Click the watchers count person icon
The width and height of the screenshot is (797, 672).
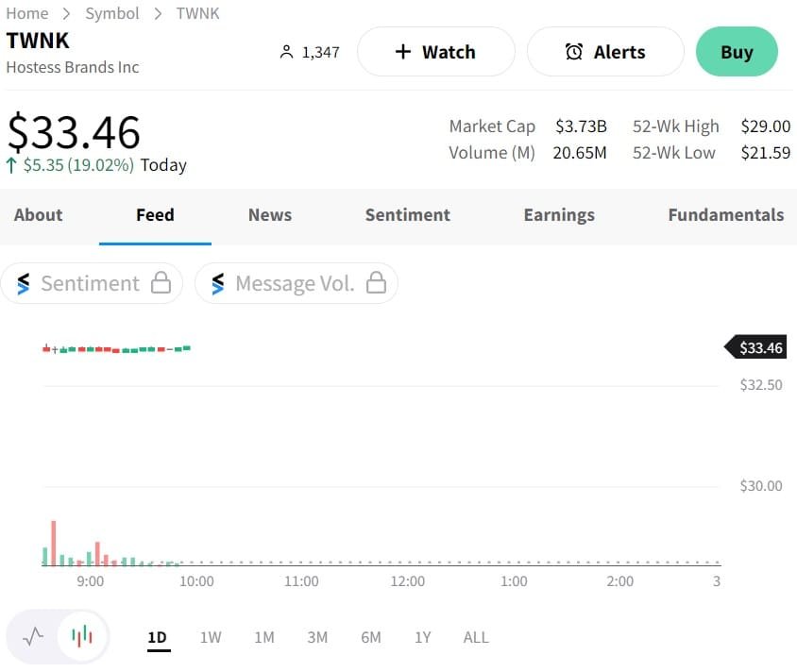pyautogui.click(x=287, y=53)
